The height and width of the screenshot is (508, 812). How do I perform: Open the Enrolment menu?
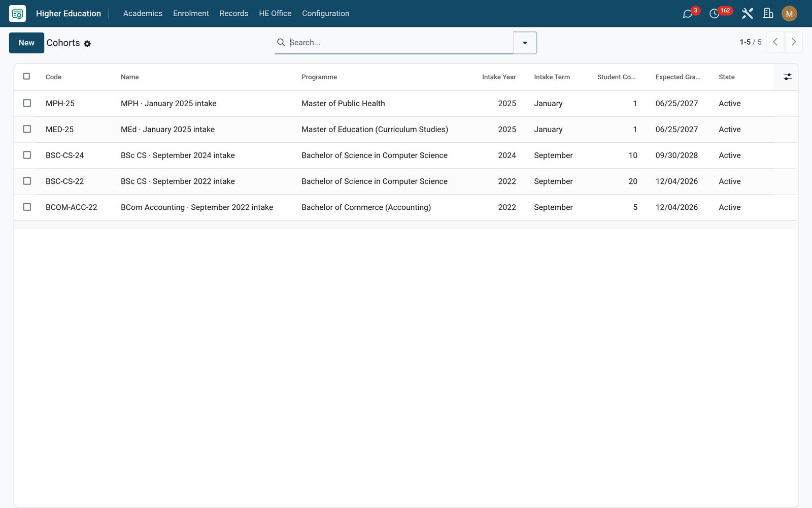(191, 14)
